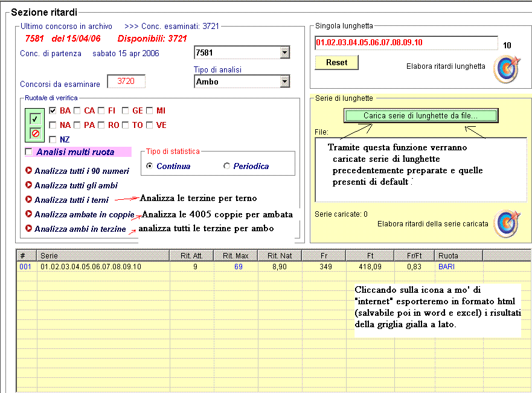
Task: Click the green checkmark select-all wheels icon
Action: (35, 118)
